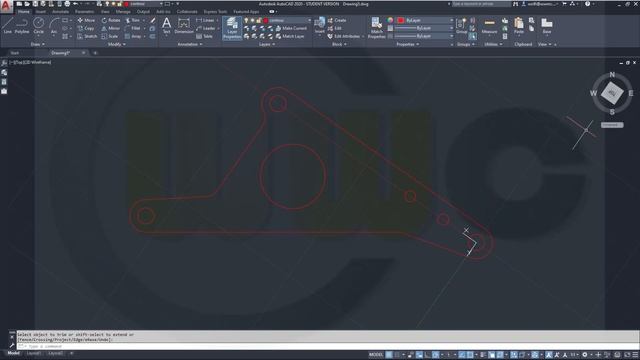This screenshot has height=360, width=640.
Task: Open the Manage ribbon tab
Action: [x=123, y=12]
